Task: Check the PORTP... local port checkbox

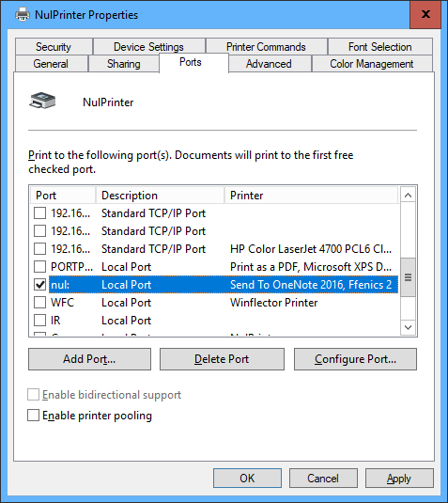Action: 39,266
